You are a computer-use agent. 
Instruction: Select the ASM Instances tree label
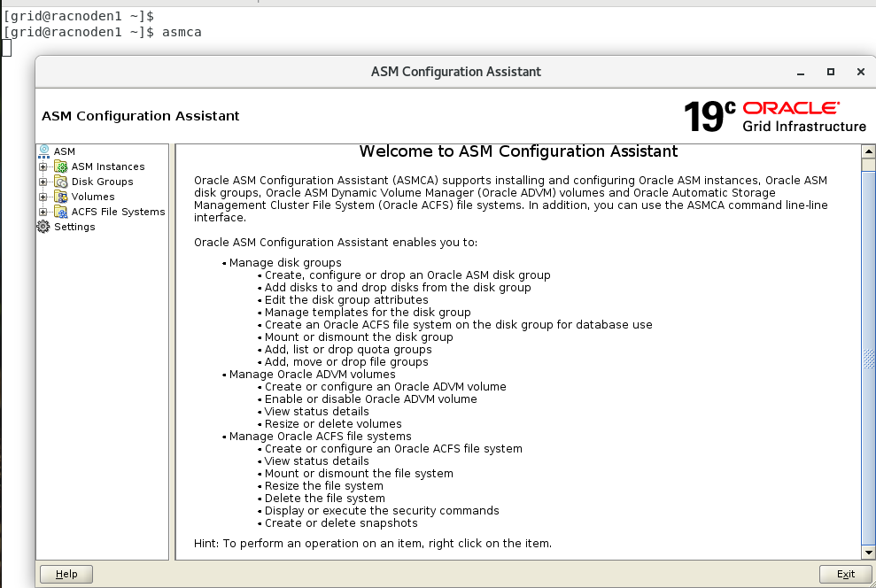coord(108,166)
